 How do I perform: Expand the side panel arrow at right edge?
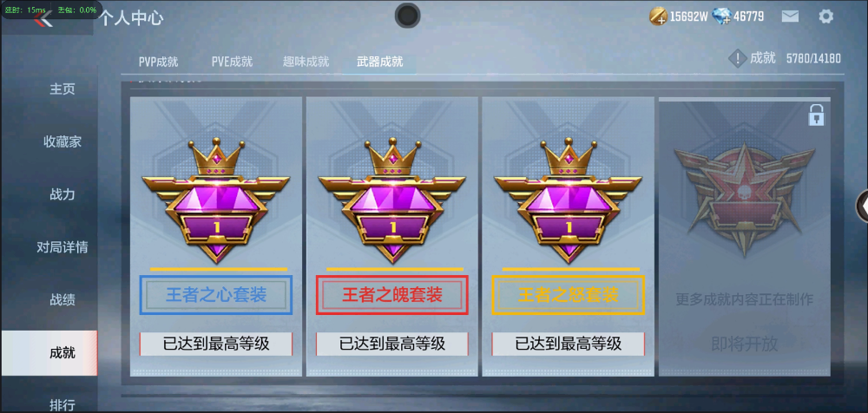[x=863, y=206]
